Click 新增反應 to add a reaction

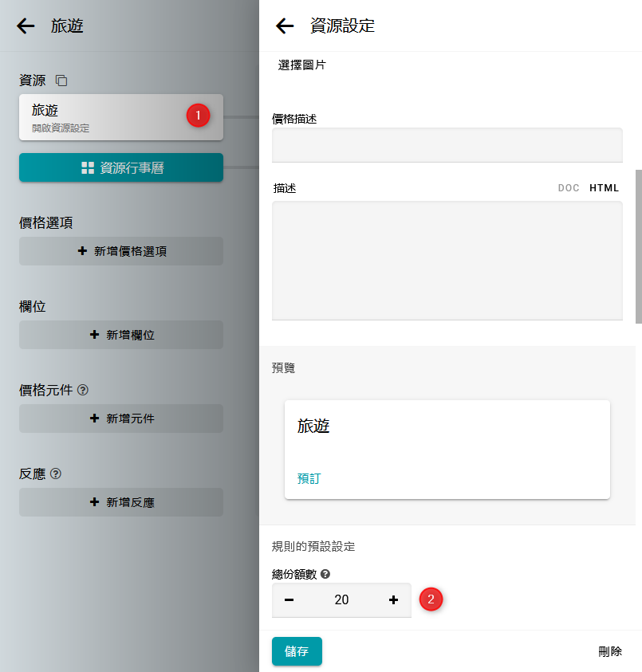point(121,502)
